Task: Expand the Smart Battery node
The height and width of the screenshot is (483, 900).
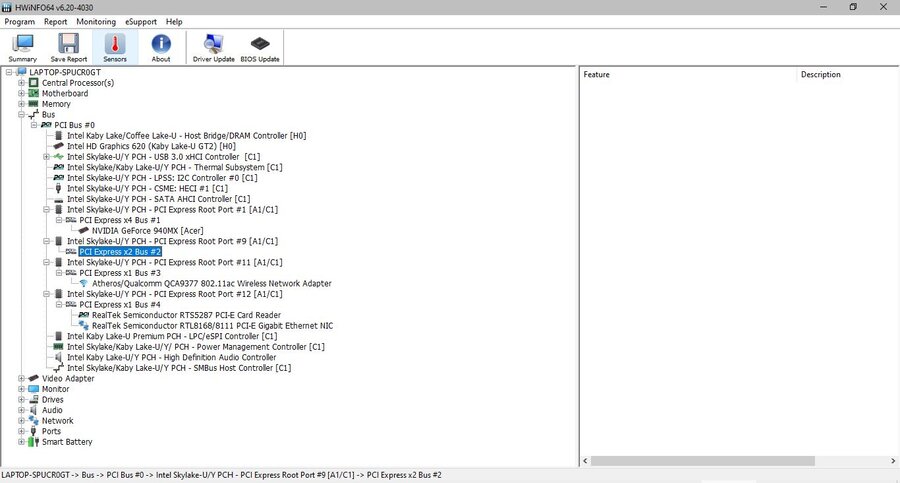Action: (x=21, y=442)
